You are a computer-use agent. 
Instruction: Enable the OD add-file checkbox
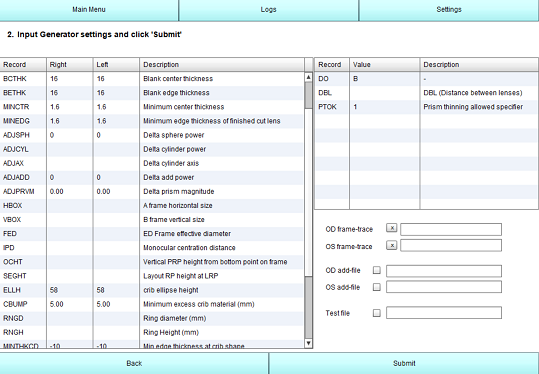(377, 271)
